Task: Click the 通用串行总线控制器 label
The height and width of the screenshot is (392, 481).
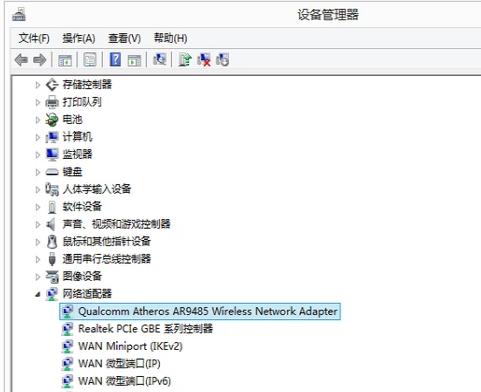Action: [107, 259]
